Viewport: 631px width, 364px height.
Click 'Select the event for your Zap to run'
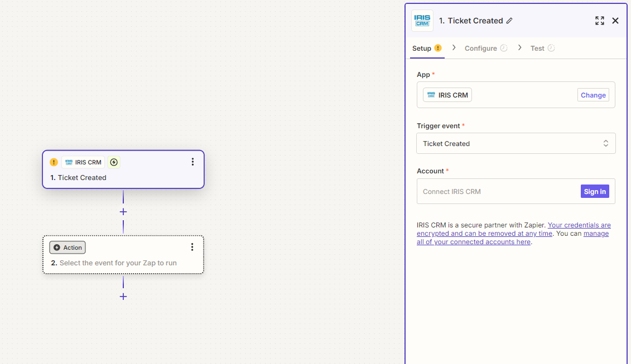pos(118,263)
